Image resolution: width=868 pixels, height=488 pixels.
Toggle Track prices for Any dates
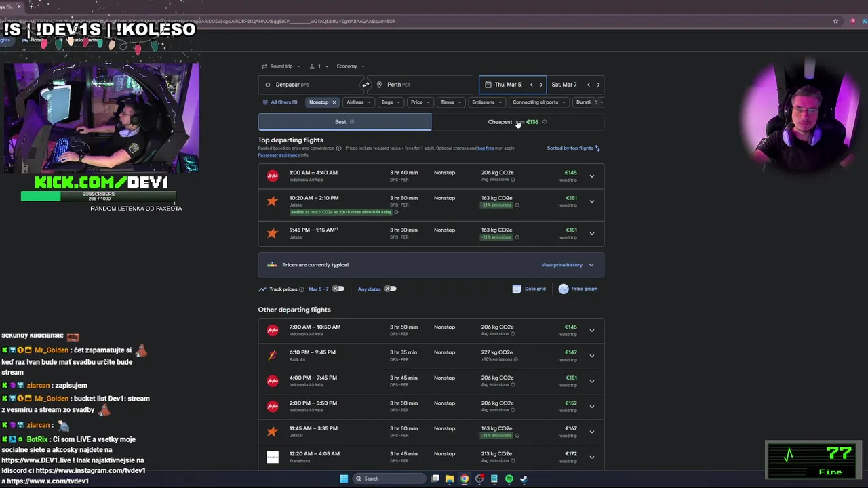390,289
